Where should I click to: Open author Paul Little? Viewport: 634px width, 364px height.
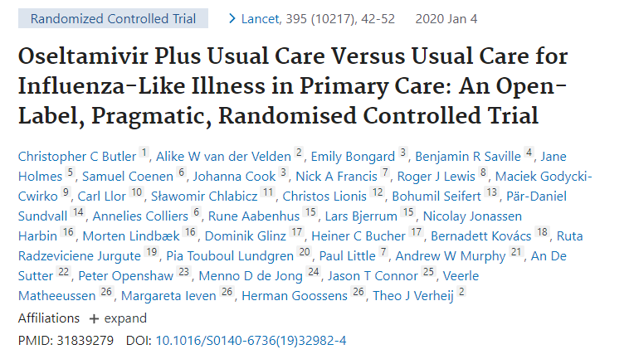click(348, 255)
